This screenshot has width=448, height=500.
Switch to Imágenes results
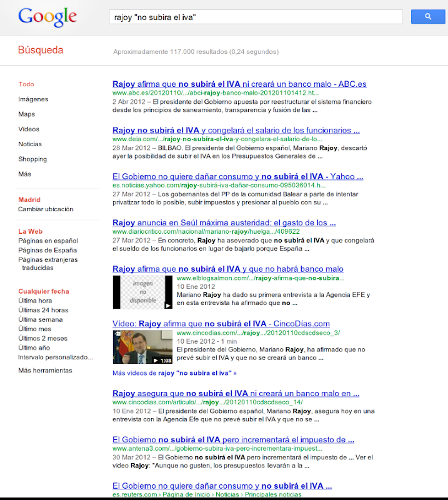pyautogui.click(x=33, y=99)
